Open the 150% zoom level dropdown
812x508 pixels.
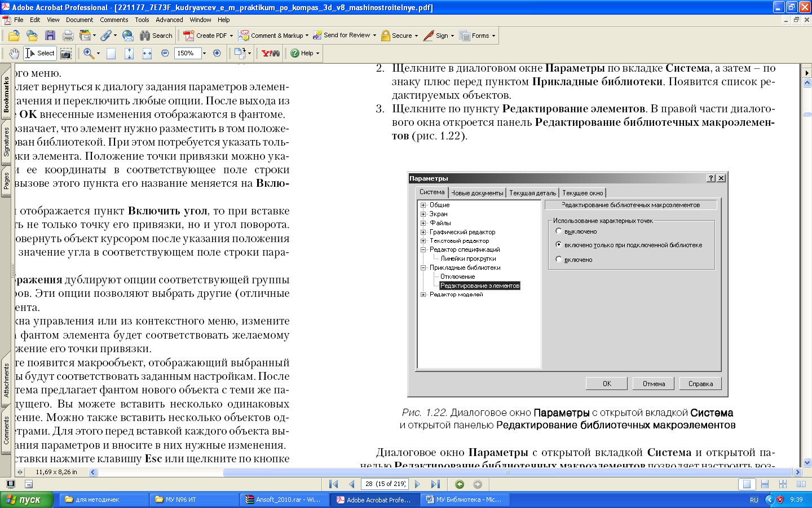(x=204, y=53)
